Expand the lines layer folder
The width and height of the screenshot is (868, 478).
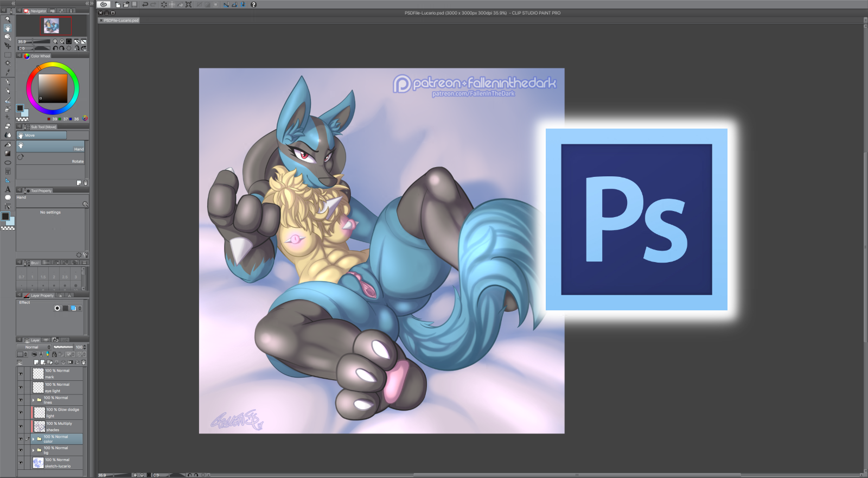(34, 400)
